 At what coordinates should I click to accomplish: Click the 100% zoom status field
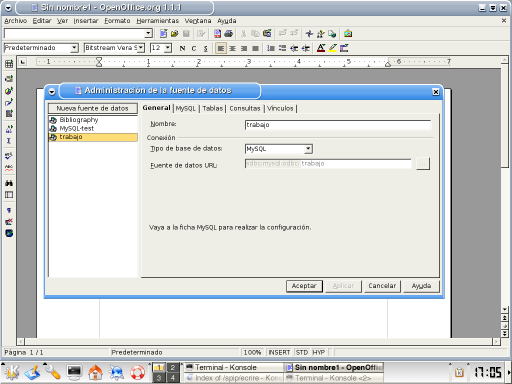252,352
